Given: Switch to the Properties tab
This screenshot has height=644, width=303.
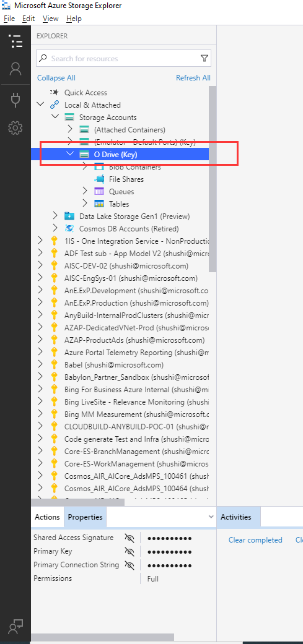Looking at the screenshot, I should [x=85, y=517].
